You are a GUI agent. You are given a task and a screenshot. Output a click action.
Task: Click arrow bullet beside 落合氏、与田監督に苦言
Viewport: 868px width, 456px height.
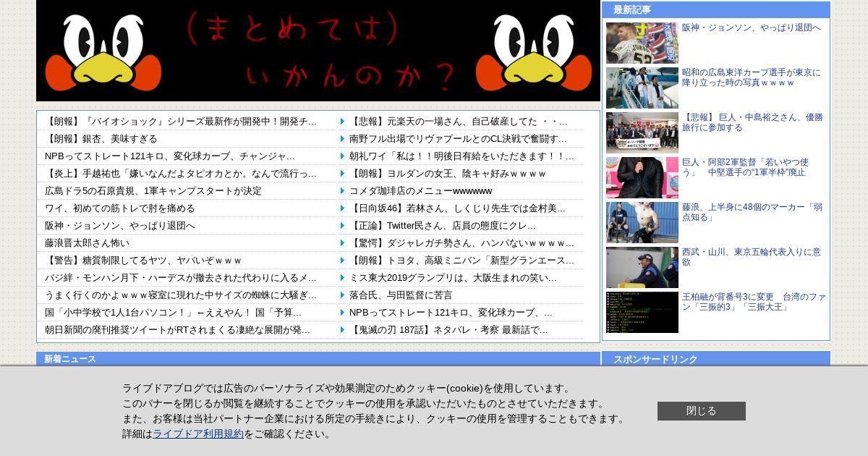tap(343, 295)
